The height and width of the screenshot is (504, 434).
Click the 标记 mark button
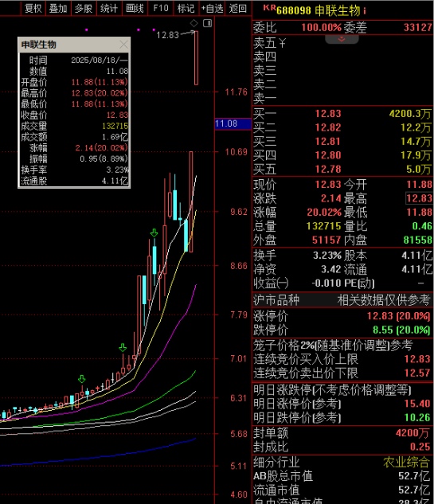click(x=186, y=8)
